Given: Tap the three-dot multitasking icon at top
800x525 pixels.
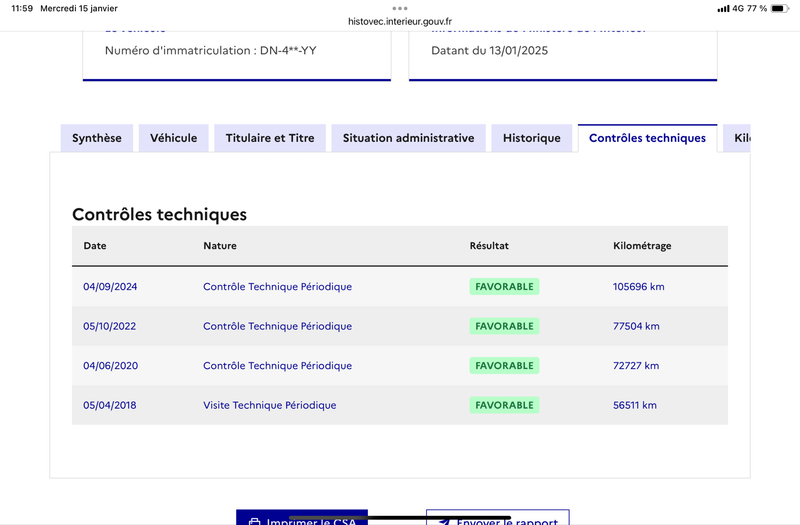Looking at the screenshot, I should 400,8.
